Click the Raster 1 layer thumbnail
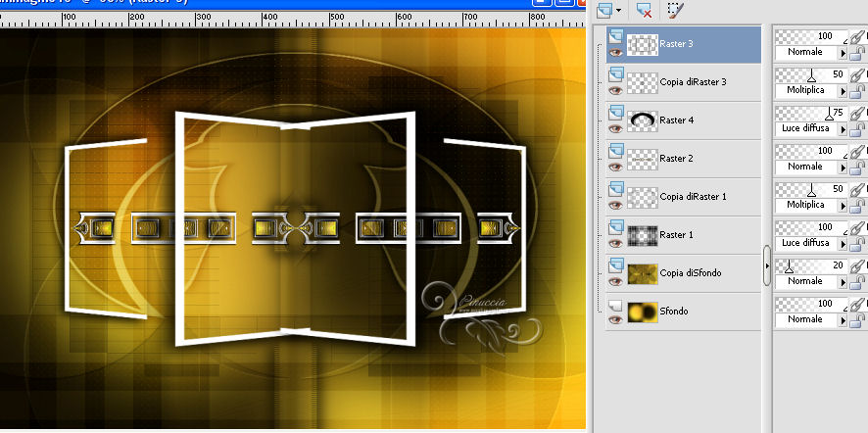 pos(643,235)
